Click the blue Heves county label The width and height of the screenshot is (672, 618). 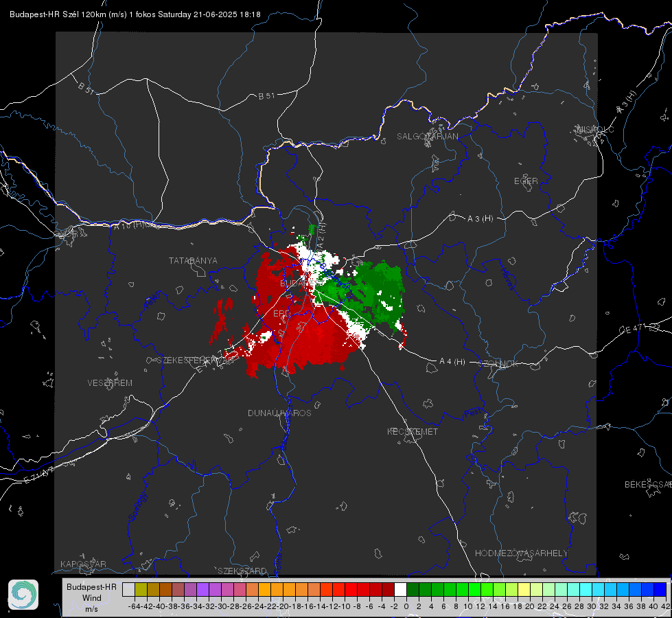coord(507,279)
